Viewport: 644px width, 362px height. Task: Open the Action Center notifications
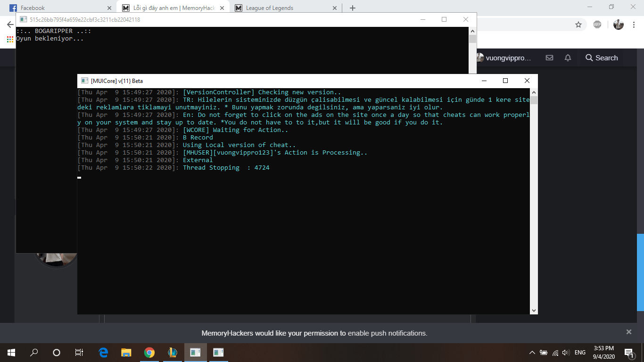click(x=629, y=352)
